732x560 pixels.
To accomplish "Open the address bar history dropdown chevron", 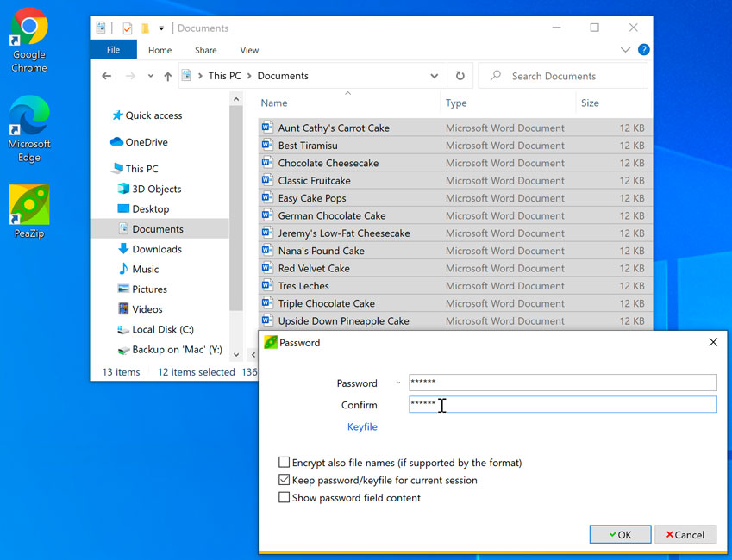I will click(435, 75).
